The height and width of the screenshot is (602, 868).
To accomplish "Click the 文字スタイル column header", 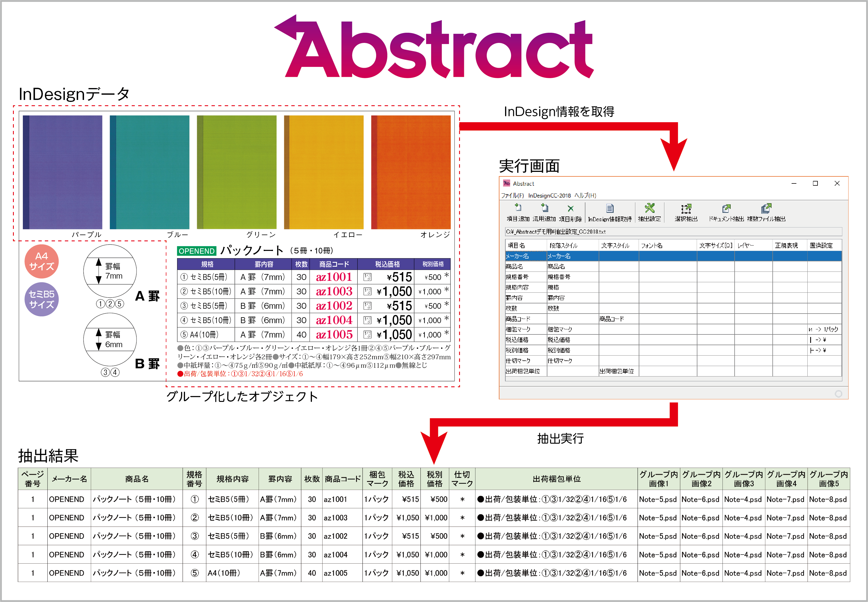I will pyautogui.click(x=619, y=245).
